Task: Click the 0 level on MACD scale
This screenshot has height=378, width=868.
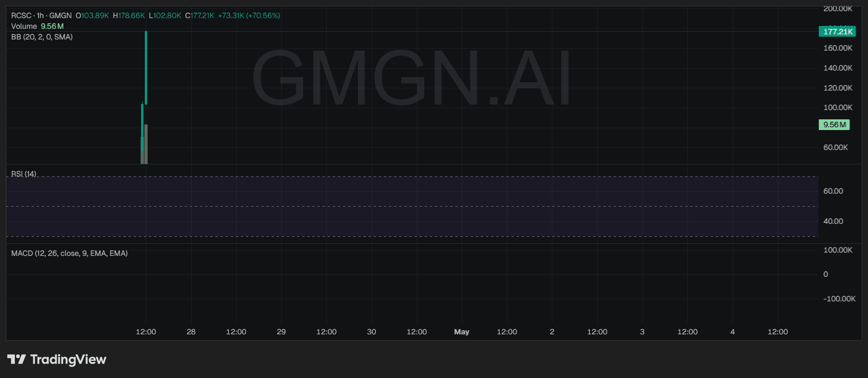Action: pyautogui.click(x=825, y=274)
